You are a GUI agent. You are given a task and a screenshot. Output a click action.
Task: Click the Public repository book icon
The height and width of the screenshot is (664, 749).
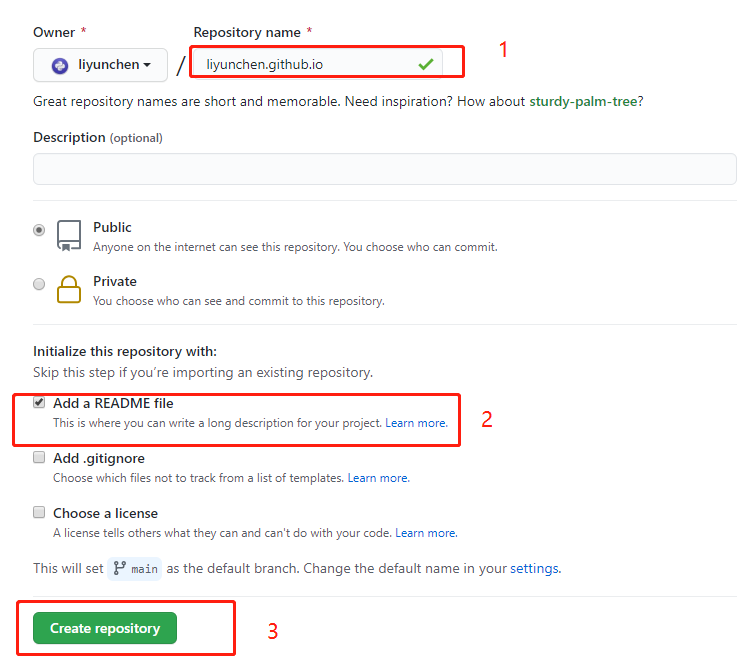point(69,236)
